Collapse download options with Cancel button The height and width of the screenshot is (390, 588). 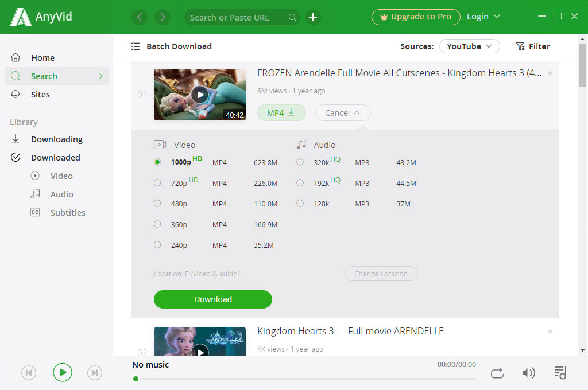click(x=343, y=113)
